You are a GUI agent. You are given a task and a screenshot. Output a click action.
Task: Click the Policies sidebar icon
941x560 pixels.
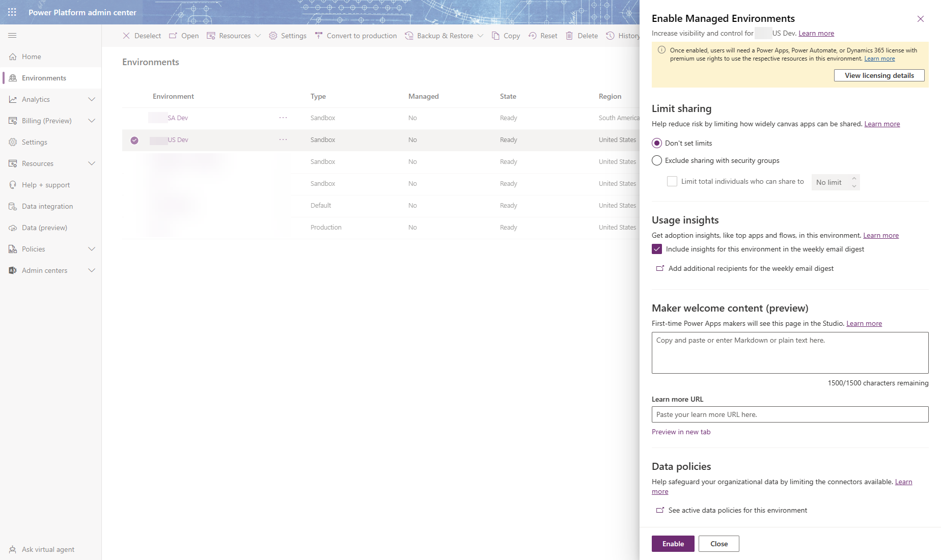click(13, 249)
